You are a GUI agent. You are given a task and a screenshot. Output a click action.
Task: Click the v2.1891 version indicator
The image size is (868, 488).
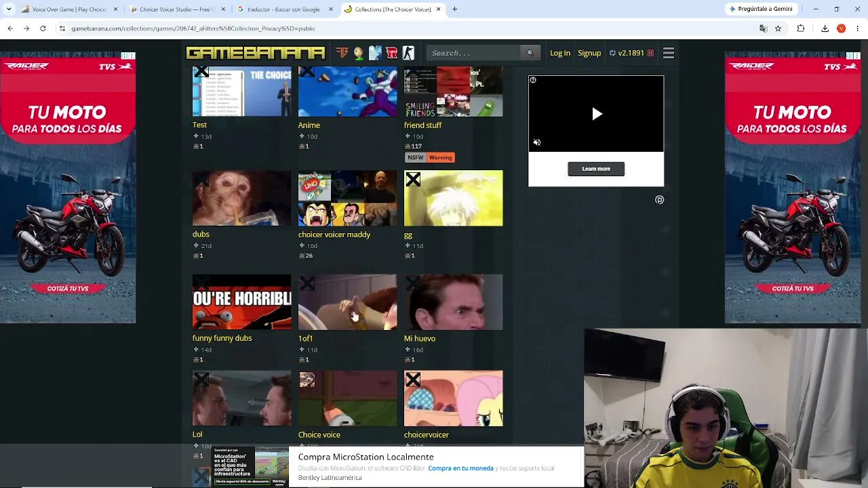point(631,53)
